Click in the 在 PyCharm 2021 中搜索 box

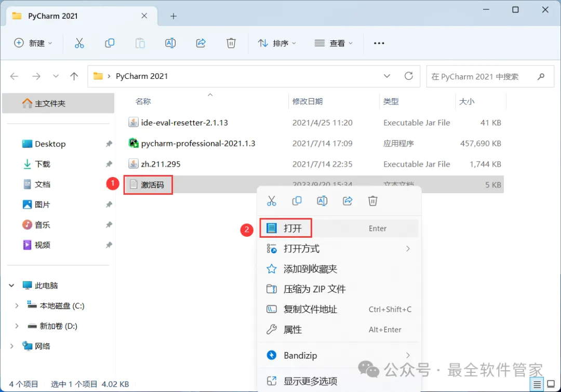[490, 76]
